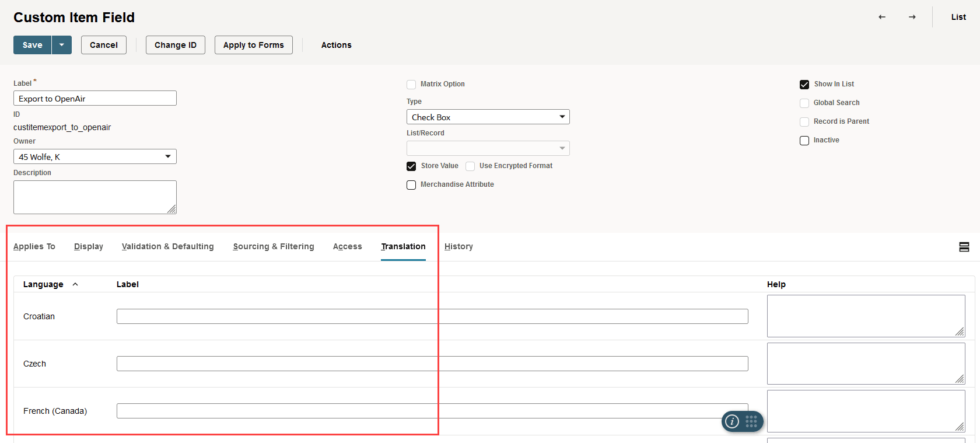Open the Type dropdown
This screenshot has height=443, width=980.
pyautogui.click(x=488, y=117)
